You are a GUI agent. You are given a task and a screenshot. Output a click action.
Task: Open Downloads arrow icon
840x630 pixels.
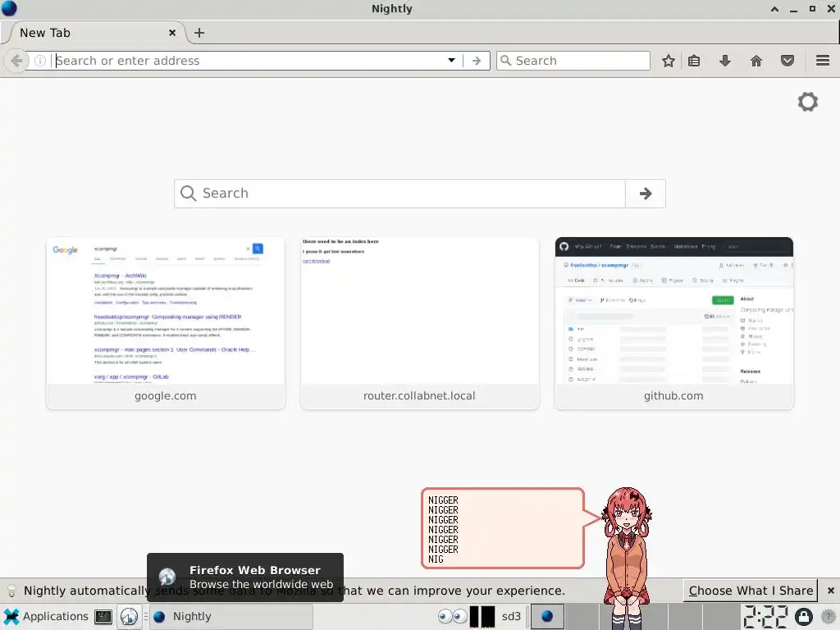pyautogui.click(x=725, y=61)
